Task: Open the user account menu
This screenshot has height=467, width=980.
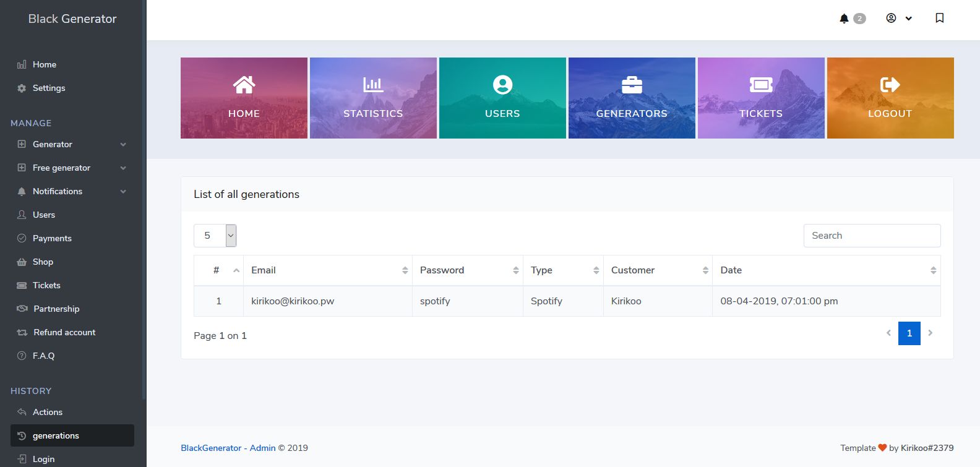Action: click(x=898, y=19)
